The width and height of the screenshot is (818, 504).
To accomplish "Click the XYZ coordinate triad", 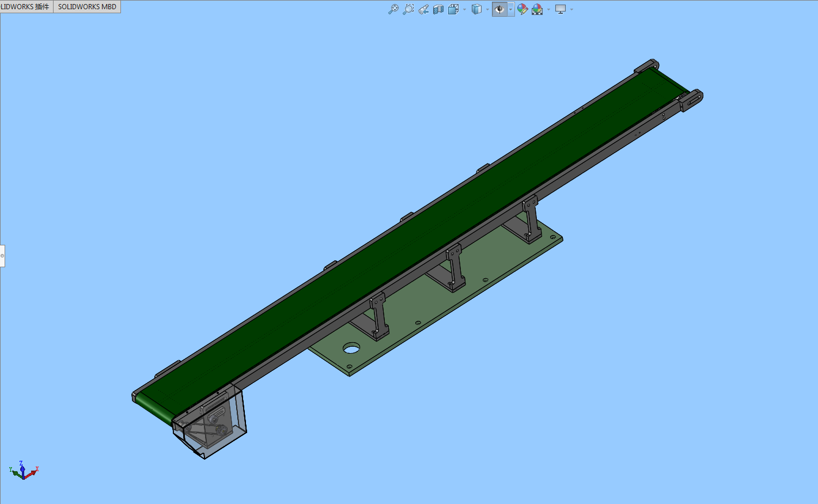I will (24, 470).
